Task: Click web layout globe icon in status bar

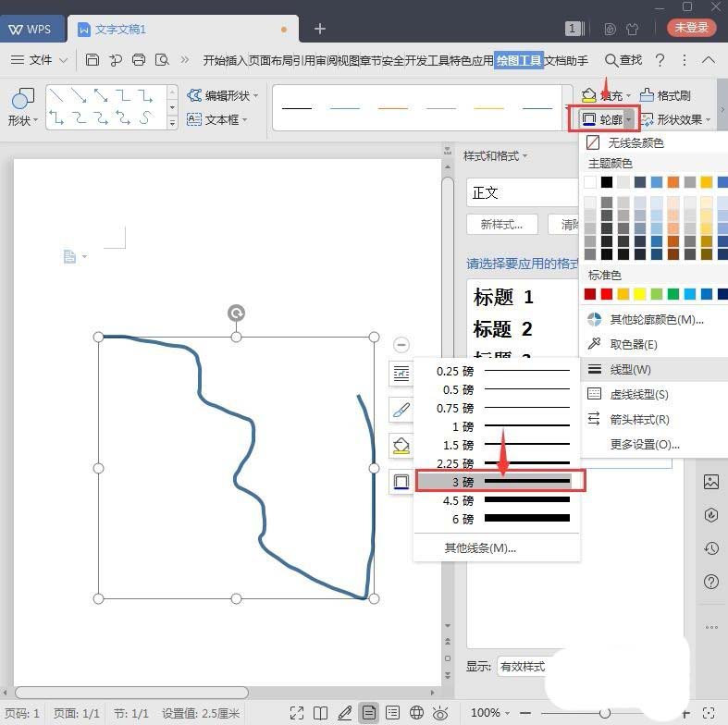Action: click(416, 712)
